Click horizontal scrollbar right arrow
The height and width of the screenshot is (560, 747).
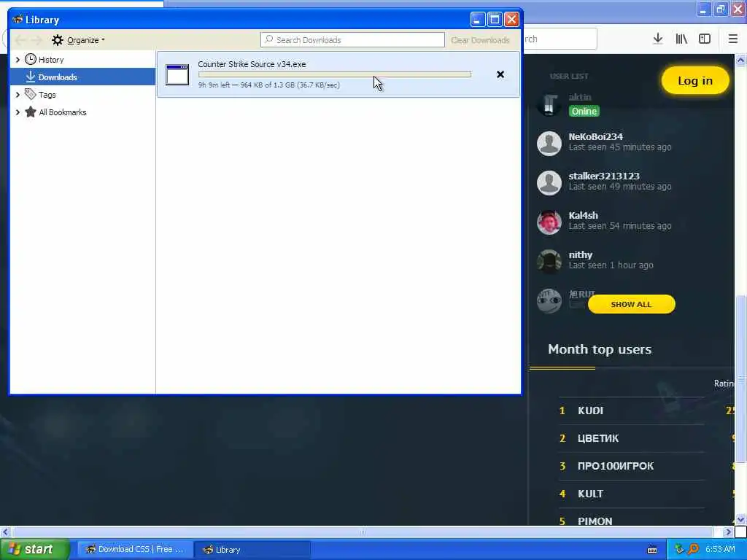tap(729, 532)
